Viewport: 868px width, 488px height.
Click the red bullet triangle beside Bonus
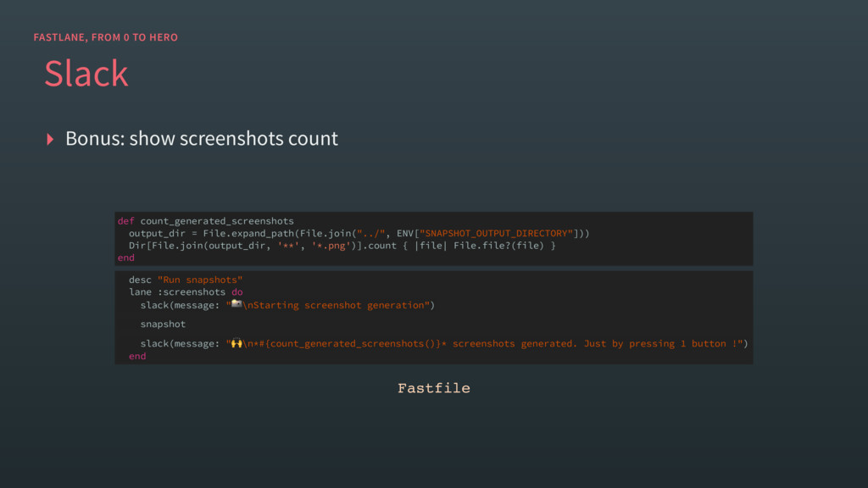click(x=50, y=139)
